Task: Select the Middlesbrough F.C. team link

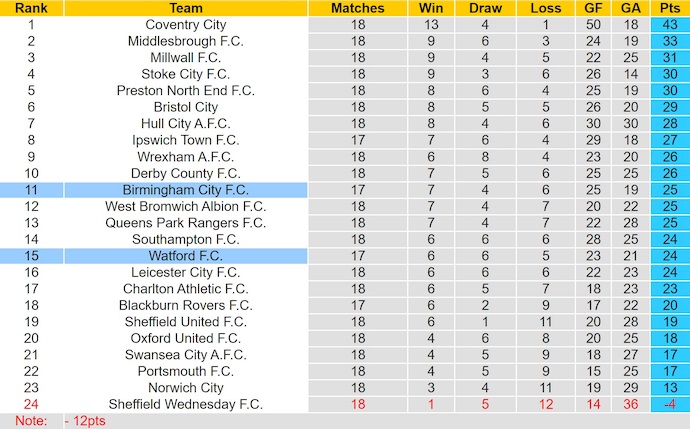Action: tap(185, 41)
